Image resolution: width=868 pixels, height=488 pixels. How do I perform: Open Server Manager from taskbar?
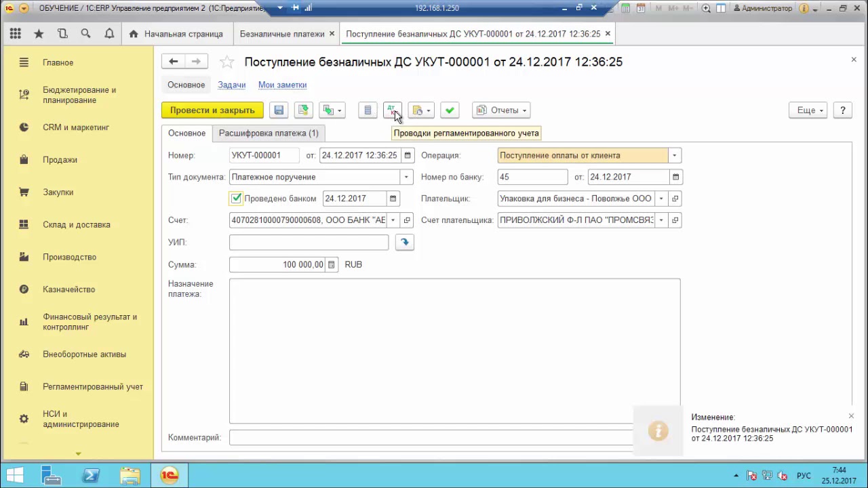pyautogui.click(x=52, y=475)
